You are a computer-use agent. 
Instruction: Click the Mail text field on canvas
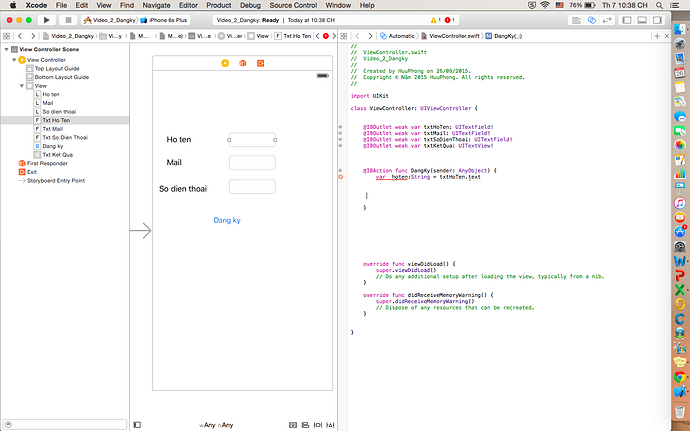(251, 162)
